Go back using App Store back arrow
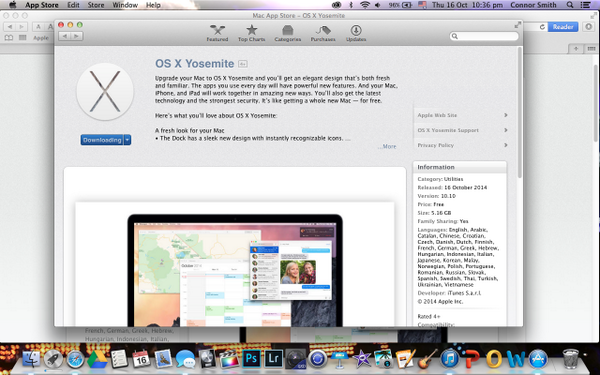Viewport: 600px width, 375px height. 65,36
